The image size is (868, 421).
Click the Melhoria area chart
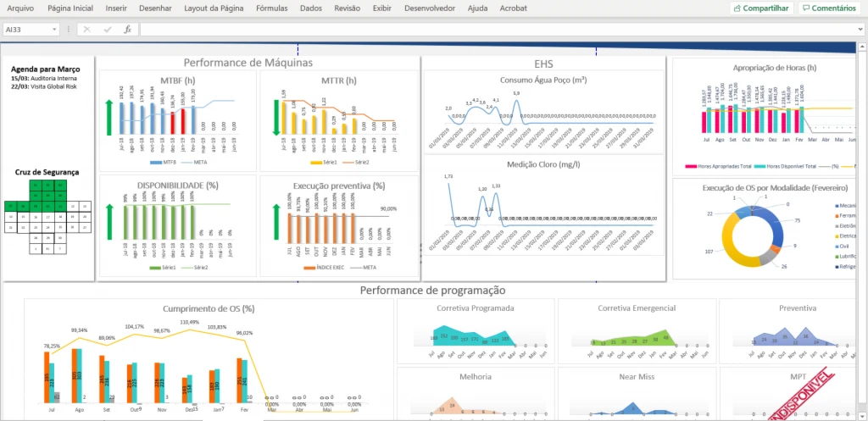pos(475,391)
